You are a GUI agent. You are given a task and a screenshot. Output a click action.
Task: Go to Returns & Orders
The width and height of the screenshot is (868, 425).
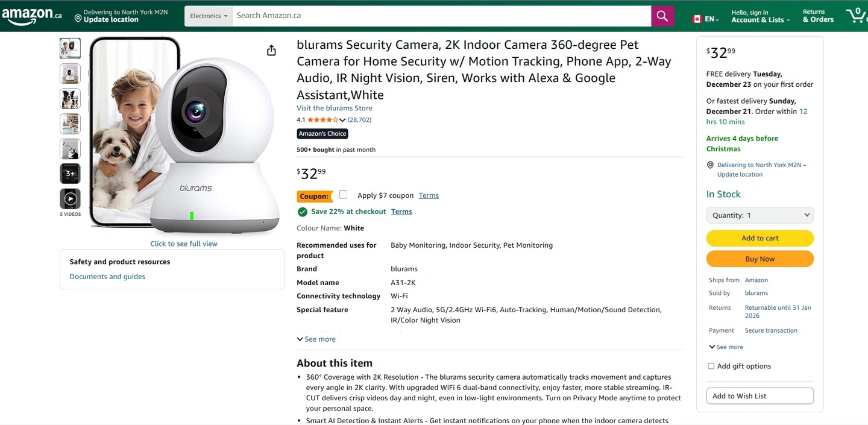pyautogui.click(x=818, y=16)
